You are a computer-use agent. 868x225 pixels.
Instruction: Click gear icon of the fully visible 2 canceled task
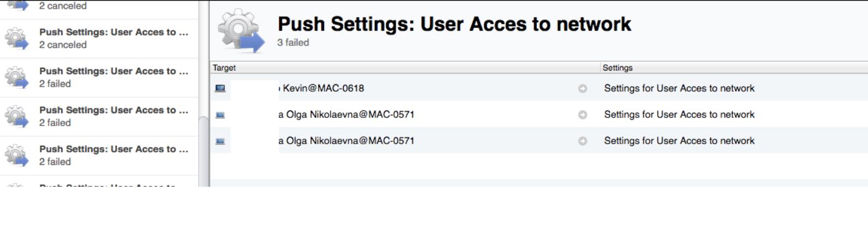click(16, 38)
